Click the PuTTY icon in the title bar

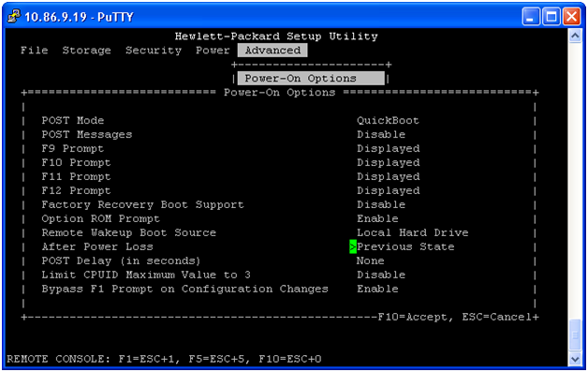13,17
